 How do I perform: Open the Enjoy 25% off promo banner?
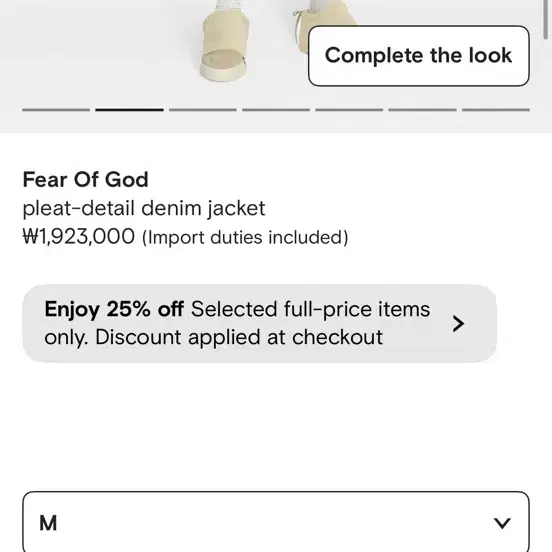pyautogui.click(x=259, y=324)
